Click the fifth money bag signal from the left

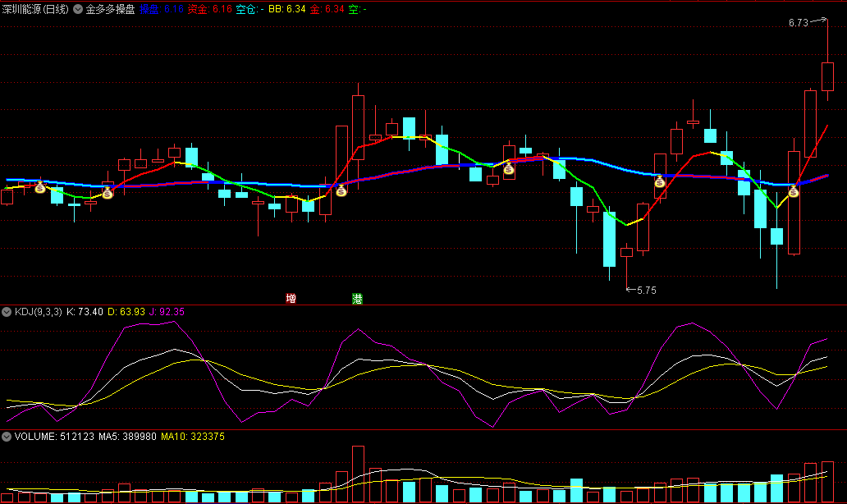click(x=660, y=181)
